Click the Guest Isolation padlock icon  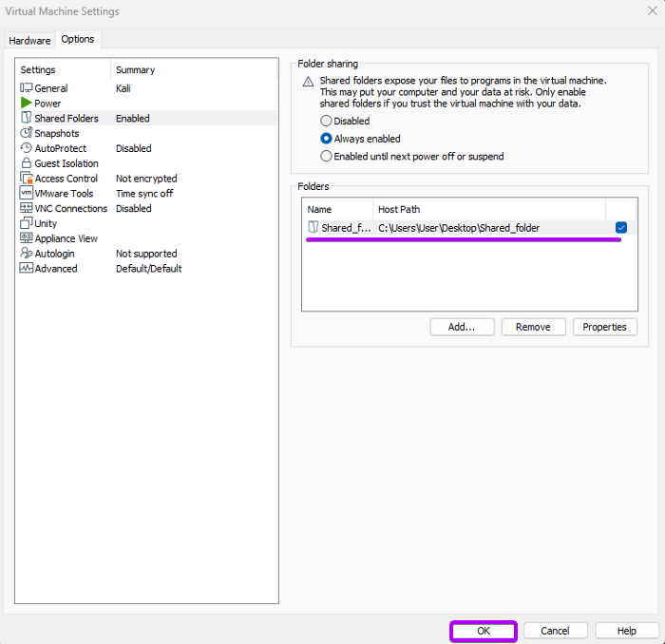[27, 162]
